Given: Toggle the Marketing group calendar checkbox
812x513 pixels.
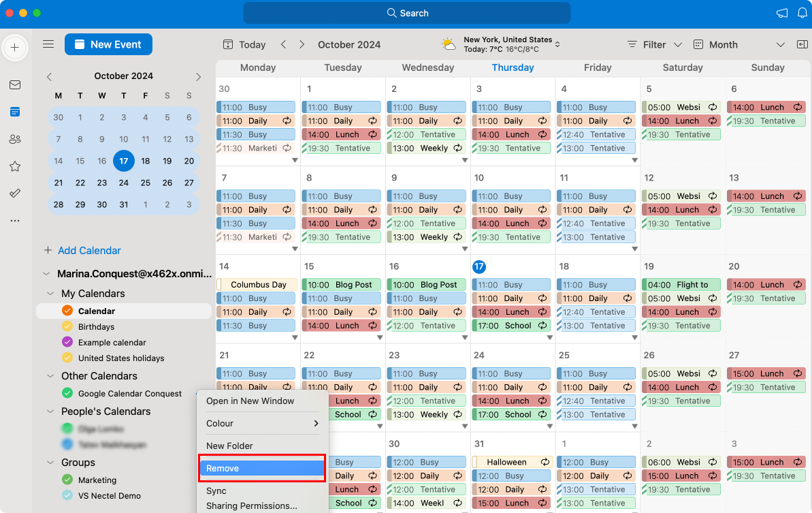Looking at the screenshot, I should [x=67, y=480].
